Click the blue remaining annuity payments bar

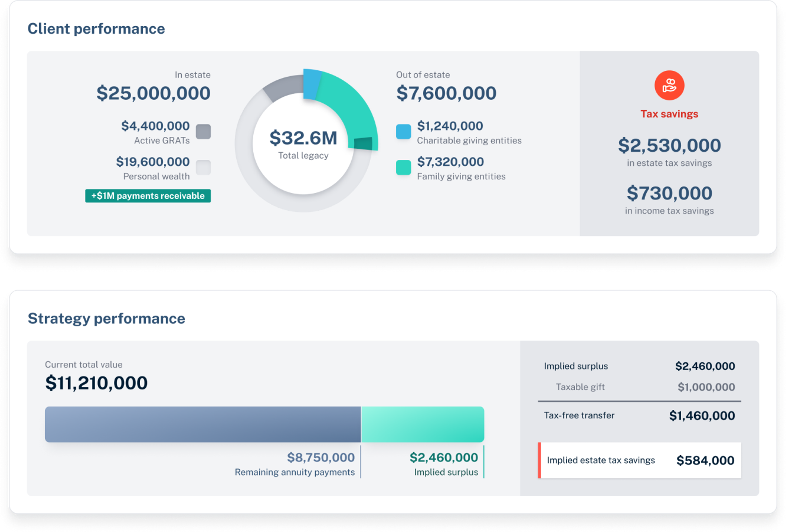(203, 424)
